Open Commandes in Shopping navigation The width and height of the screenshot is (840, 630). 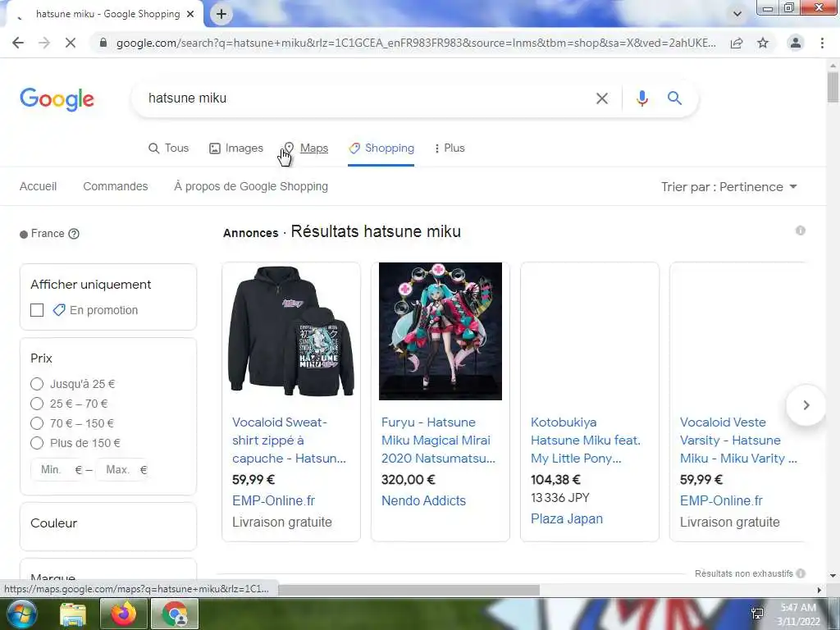pyautogui.click(x=115, y=186)
